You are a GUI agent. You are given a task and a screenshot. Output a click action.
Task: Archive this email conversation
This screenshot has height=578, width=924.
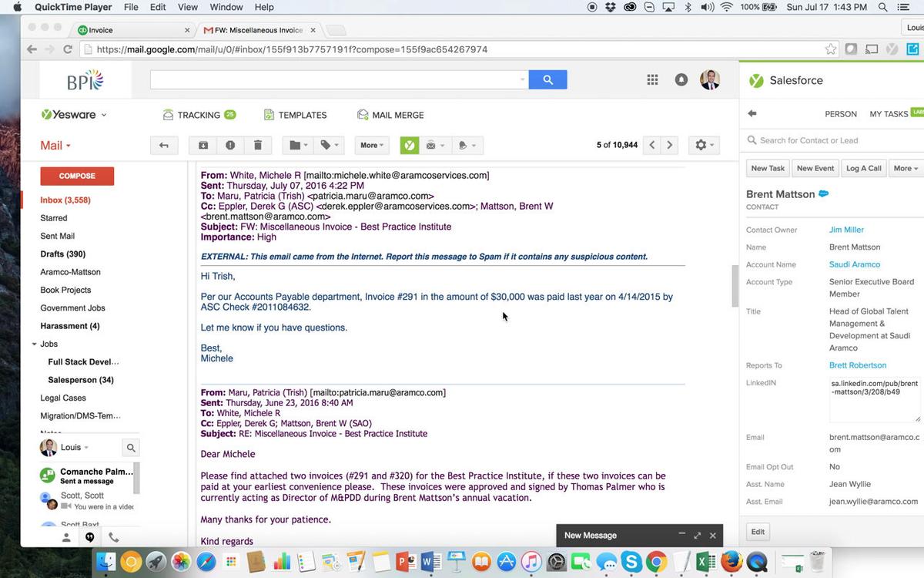pos(203,145)
